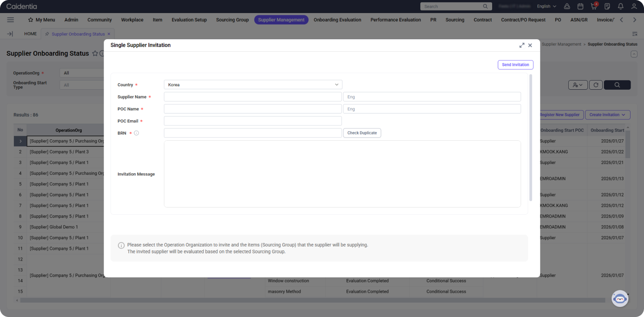Screen dimensions: 644x317
Task: Click the organization chart icon in header
Action: coord(567,7)
